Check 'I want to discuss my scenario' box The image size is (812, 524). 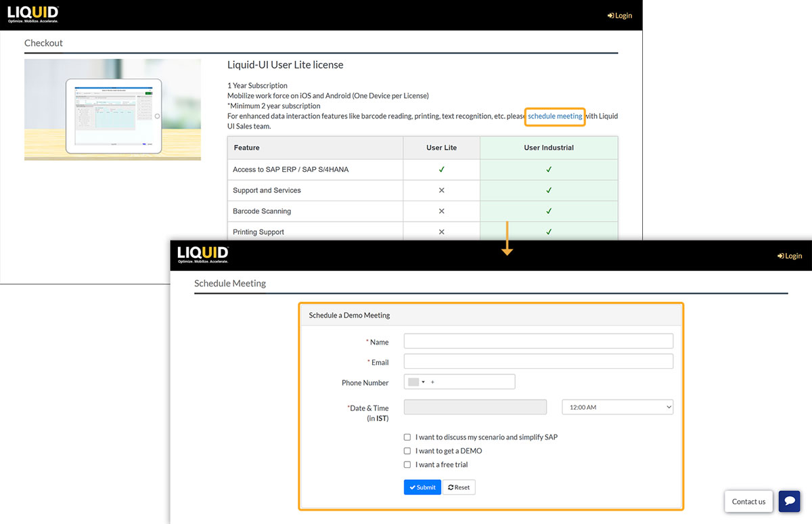click(x=407, y=437)
